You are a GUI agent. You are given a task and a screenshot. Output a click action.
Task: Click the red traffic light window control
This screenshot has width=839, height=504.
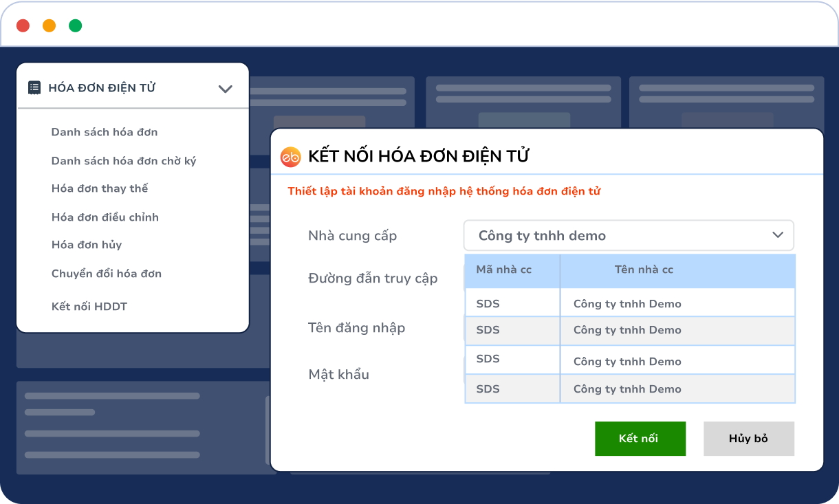point(23,24)
